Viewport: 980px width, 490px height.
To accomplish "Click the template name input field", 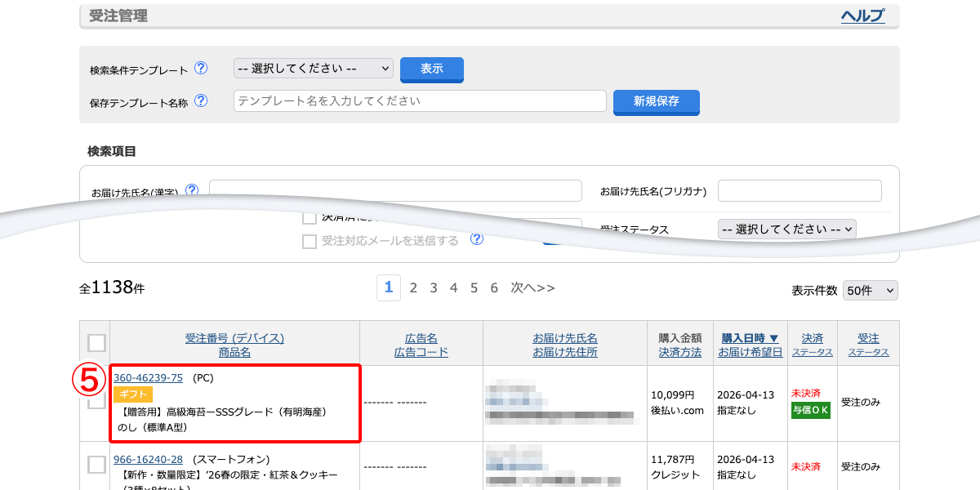I will pyautogui.click(x=420, y=101).
